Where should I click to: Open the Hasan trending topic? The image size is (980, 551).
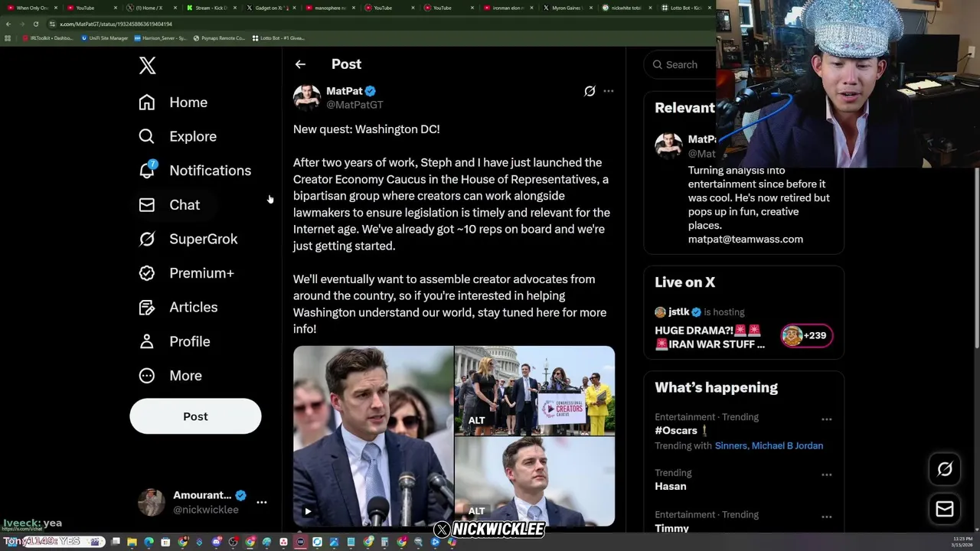click(670, 486)
